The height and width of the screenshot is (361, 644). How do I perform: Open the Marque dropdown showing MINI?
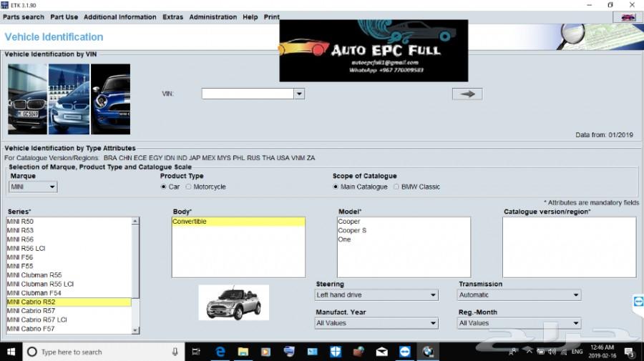click(33, 187)
